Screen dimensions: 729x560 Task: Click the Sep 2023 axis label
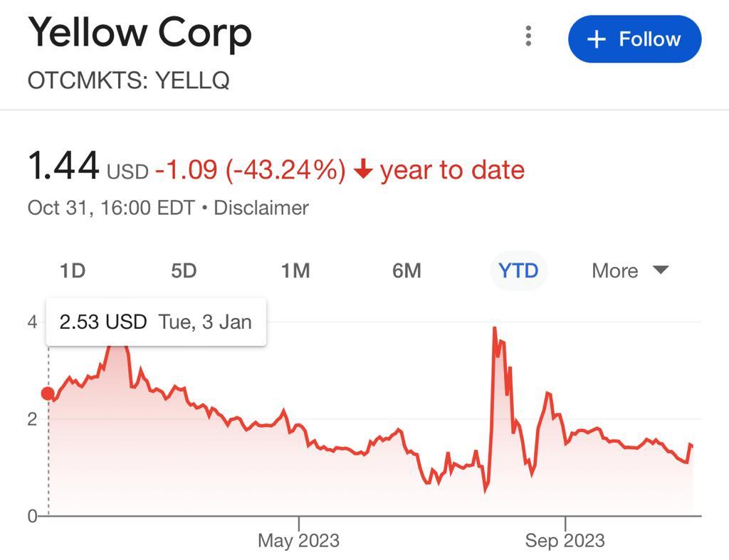[565, 540]
